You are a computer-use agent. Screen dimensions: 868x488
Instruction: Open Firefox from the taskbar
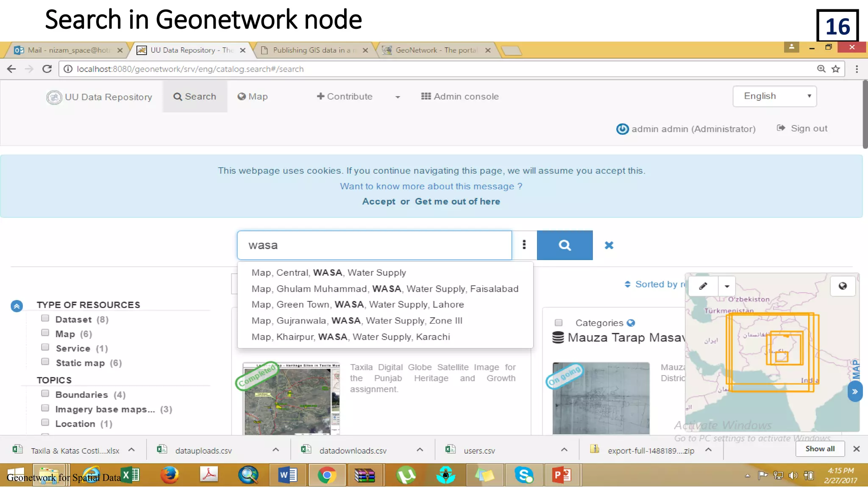170,475
